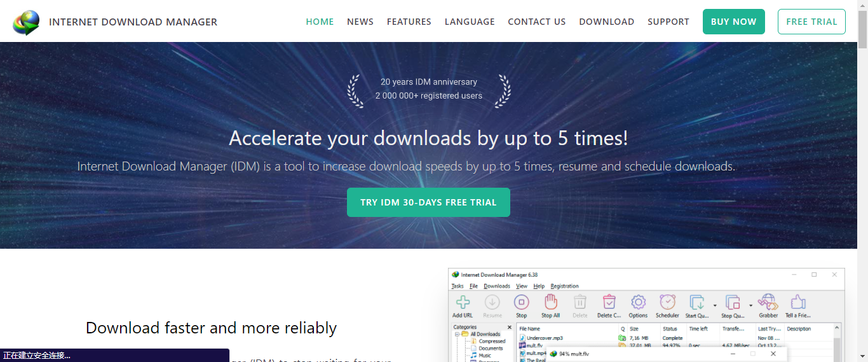Click the IDM globe logo in header
The width and height of the screenshot is (868, 362).
pos(26,22)
